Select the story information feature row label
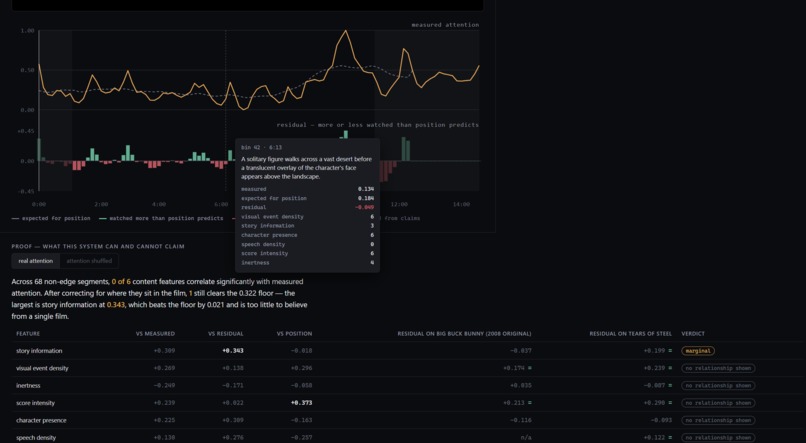Image resolution: width=806 pixels, height=443 pixels. (39, 351)
